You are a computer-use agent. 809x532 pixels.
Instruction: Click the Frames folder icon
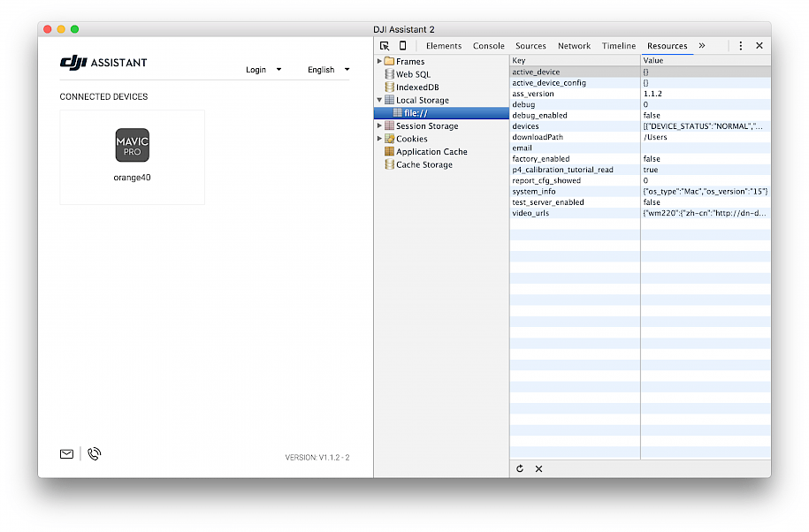click(x=390, y=61)
